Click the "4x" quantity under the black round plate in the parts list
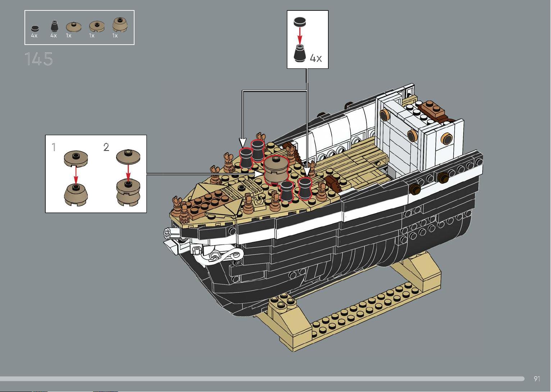Screen dimensions: 551x392 pos(34,36)
